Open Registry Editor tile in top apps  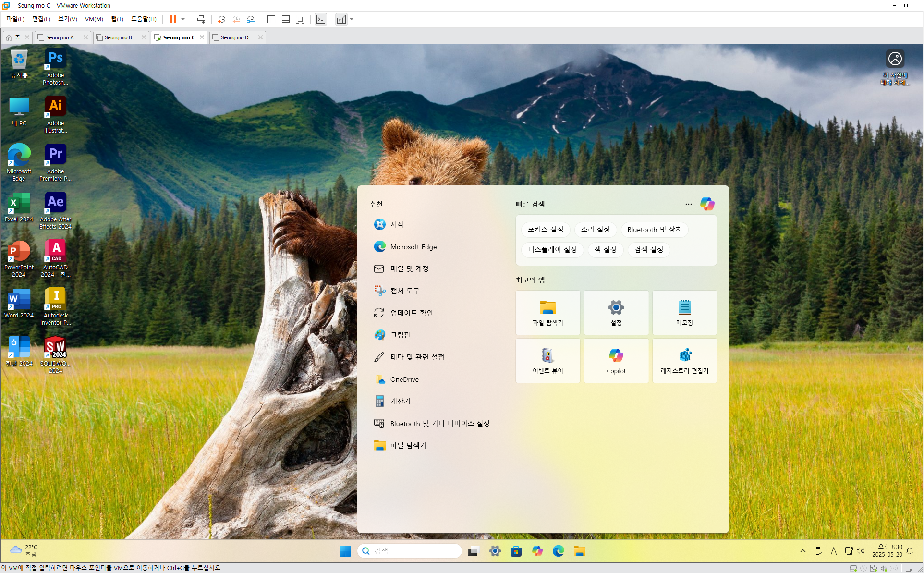coord(684,361)
